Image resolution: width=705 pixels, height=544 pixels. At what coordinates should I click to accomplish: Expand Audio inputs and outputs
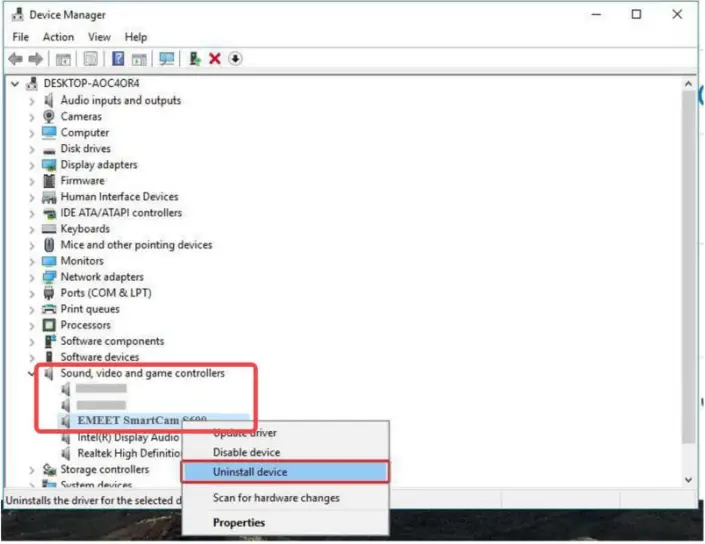(31, 101)
